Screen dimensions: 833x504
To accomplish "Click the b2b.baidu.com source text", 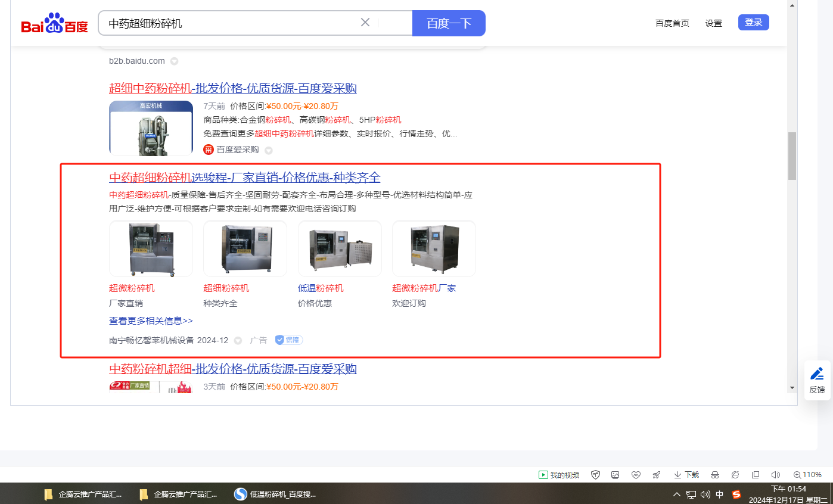I will [137, 61].
